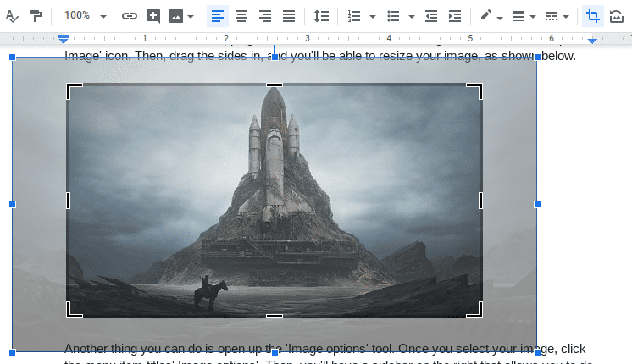Expand border dash dropdown arrow
Screen dimensions: 632x364
point(565,17)
